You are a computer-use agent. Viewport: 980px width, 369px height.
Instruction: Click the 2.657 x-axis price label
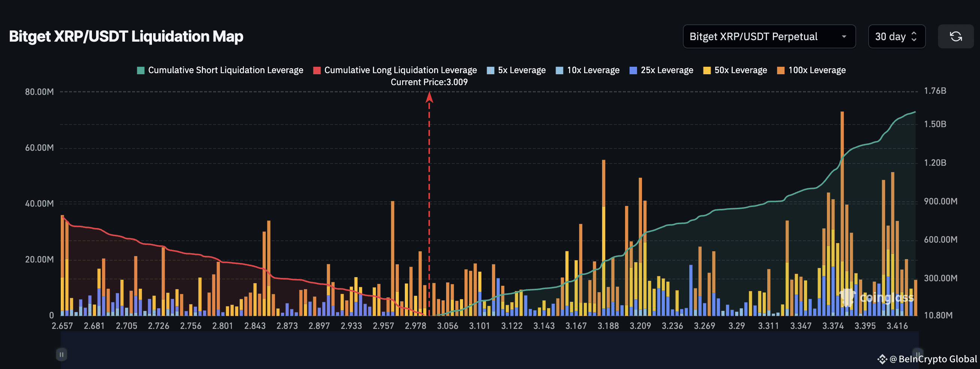[x=62, y=326]
